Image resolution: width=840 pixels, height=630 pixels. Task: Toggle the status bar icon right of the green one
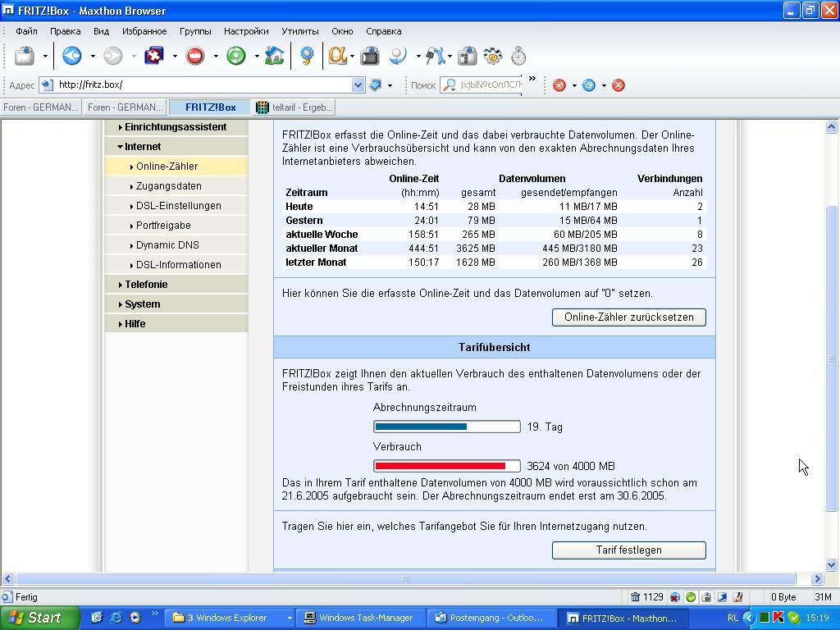706,597
